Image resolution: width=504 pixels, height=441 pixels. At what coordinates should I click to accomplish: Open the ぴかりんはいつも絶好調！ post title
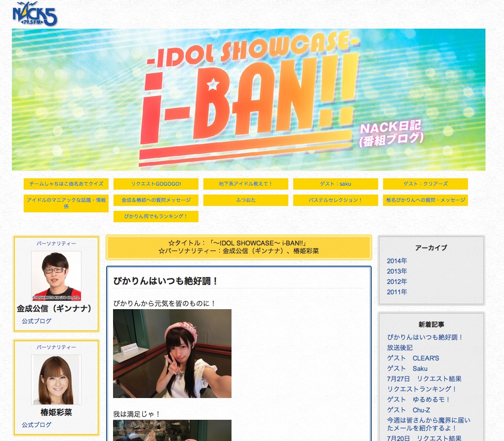[x=166, y=281]
